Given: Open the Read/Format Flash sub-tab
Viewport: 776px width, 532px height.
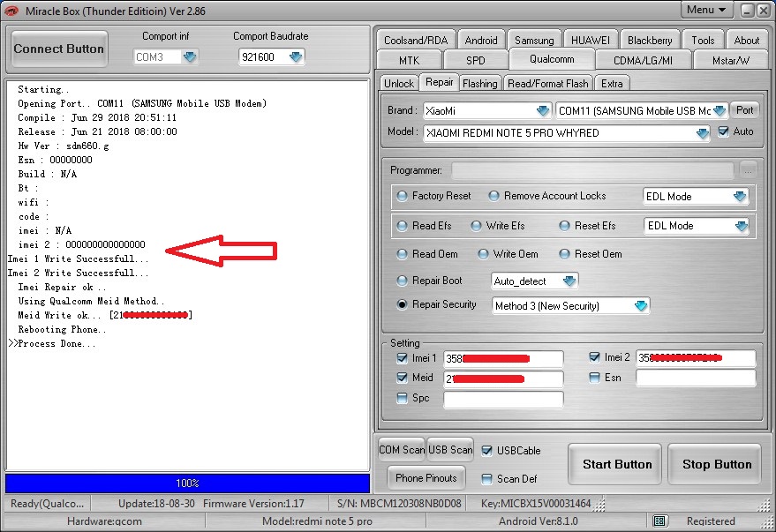Looking at the screenshot, I should 548,83.
